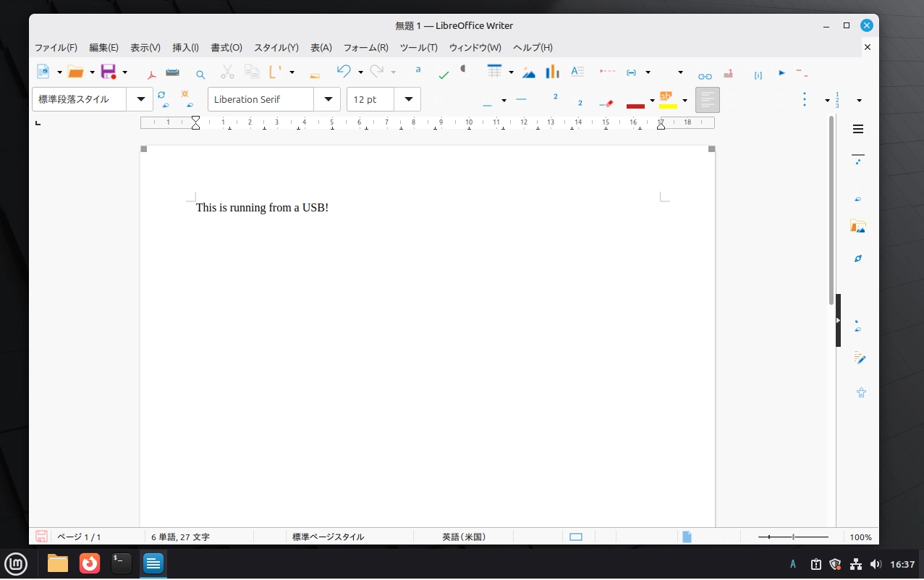
Task: Expand the paragraph style dropdown
Action: (140, 99)
